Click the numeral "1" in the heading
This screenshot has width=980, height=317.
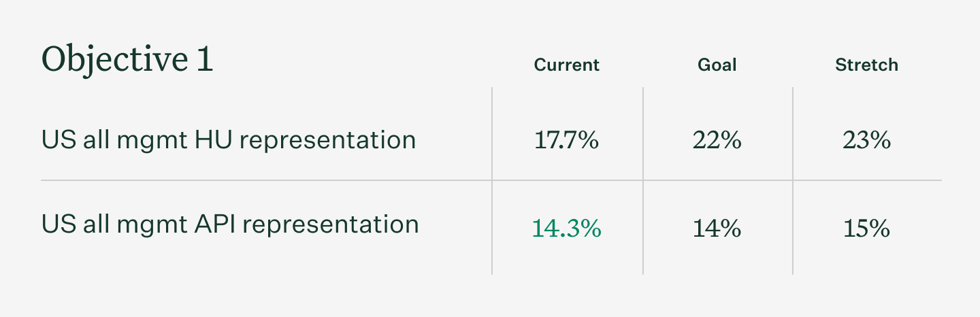[x=204, y=59]
